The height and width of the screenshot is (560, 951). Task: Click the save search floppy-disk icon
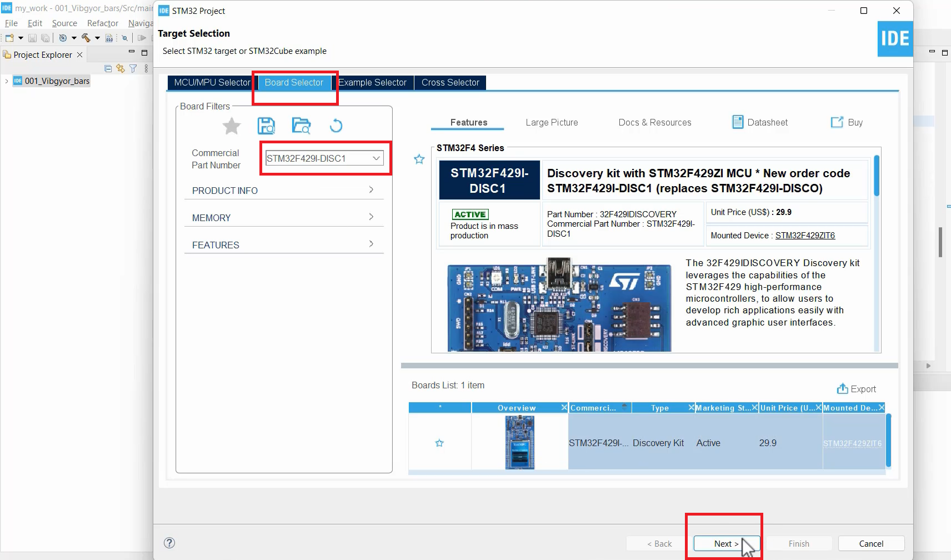pos(266,126)
